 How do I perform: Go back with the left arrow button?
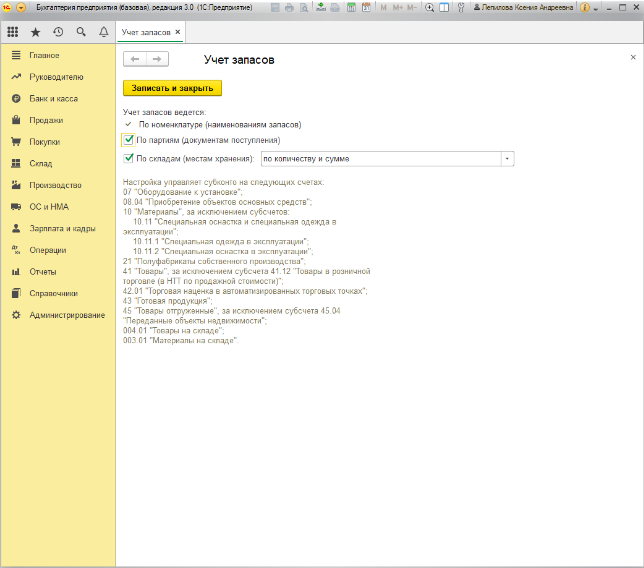(x=135, y=59)
